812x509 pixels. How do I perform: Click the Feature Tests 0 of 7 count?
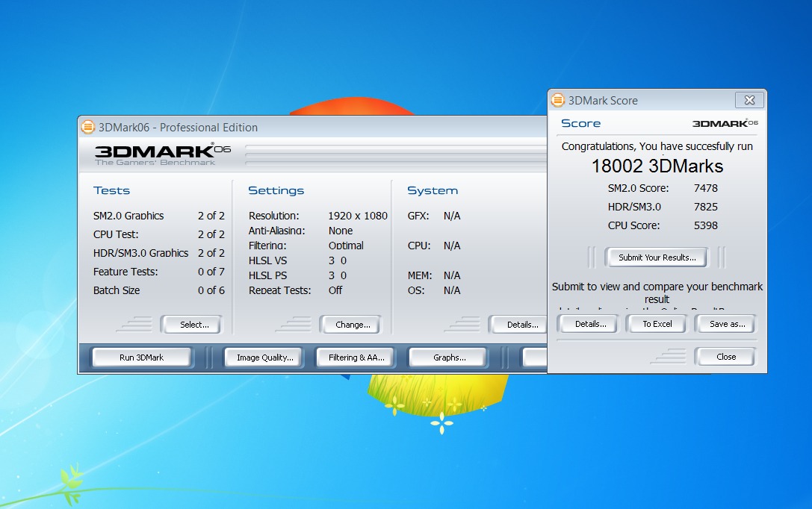(x=211, y=272)
